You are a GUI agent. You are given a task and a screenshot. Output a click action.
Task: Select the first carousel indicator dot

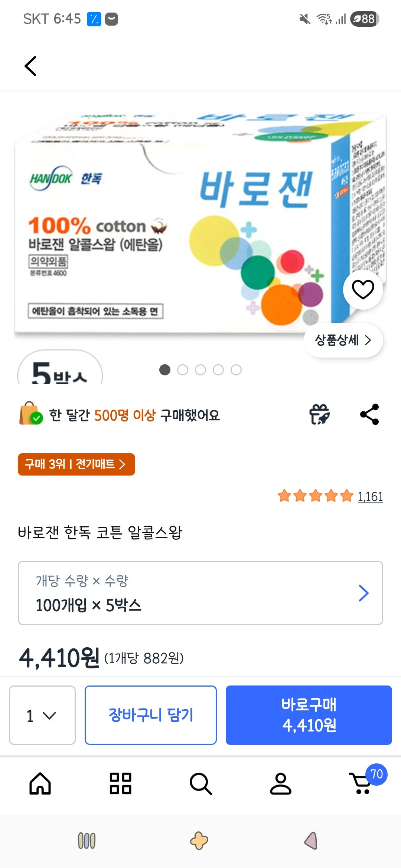(x=165, y=369)
